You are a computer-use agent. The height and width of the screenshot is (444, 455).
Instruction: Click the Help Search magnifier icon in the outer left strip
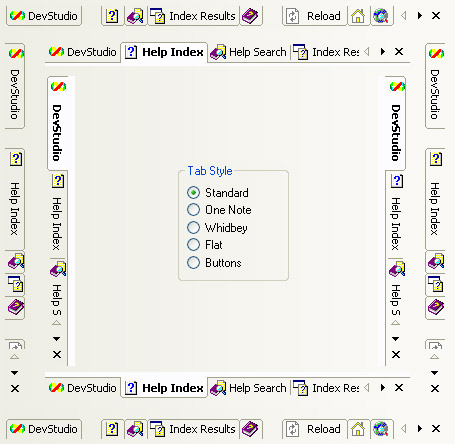pos(15,262)
